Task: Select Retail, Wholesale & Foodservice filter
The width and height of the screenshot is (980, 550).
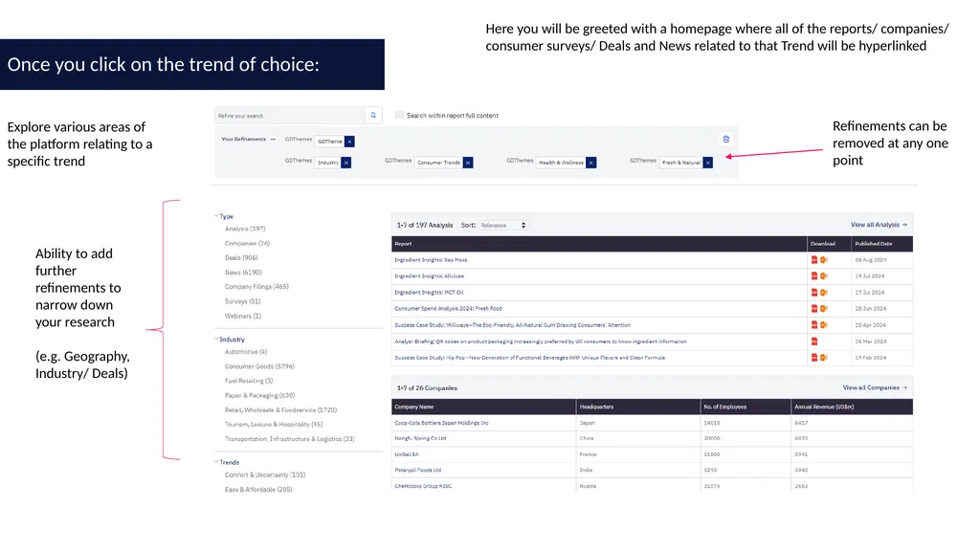Action: [x=280, y=410]
